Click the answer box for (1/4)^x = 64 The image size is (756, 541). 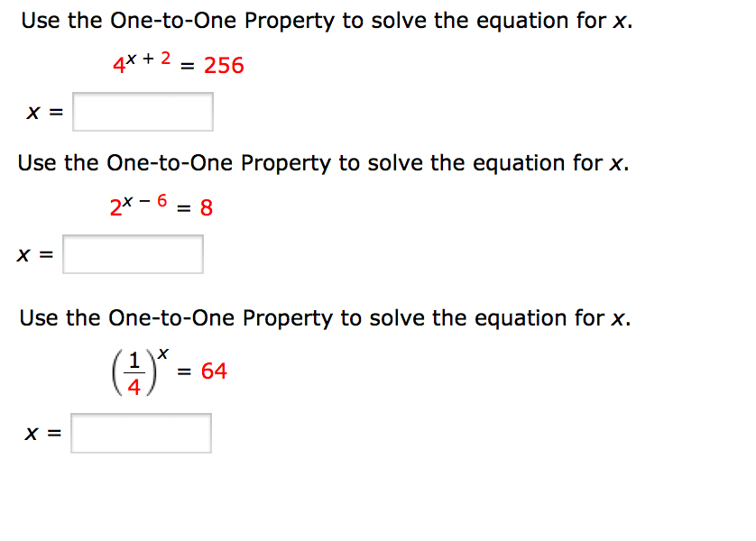pos(141,432)
